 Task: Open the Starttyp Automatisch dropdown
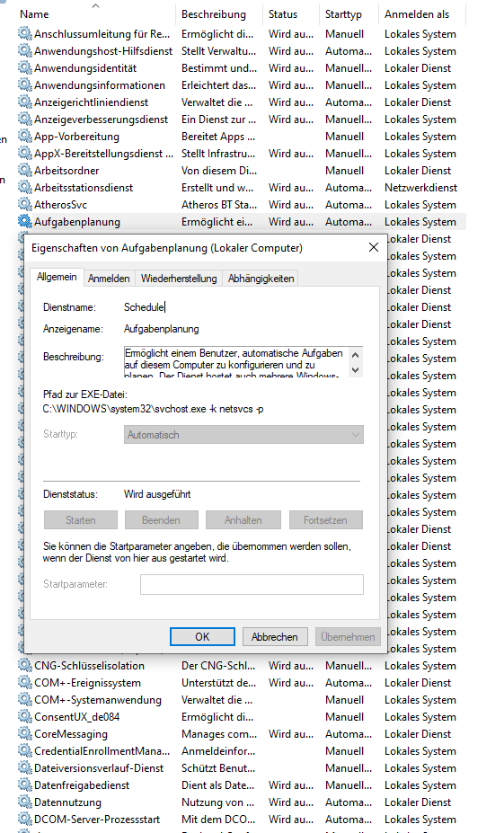pos(243,435)
